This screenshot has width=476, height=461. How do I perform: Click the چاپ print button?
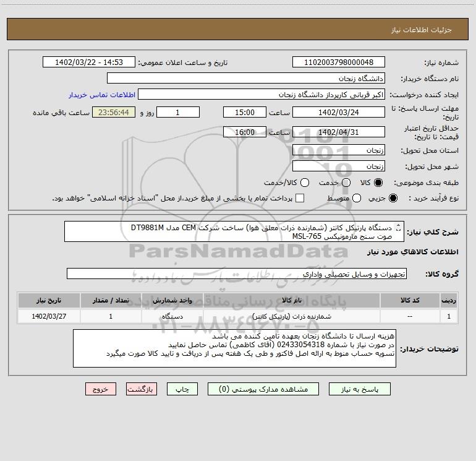[182, 389]
